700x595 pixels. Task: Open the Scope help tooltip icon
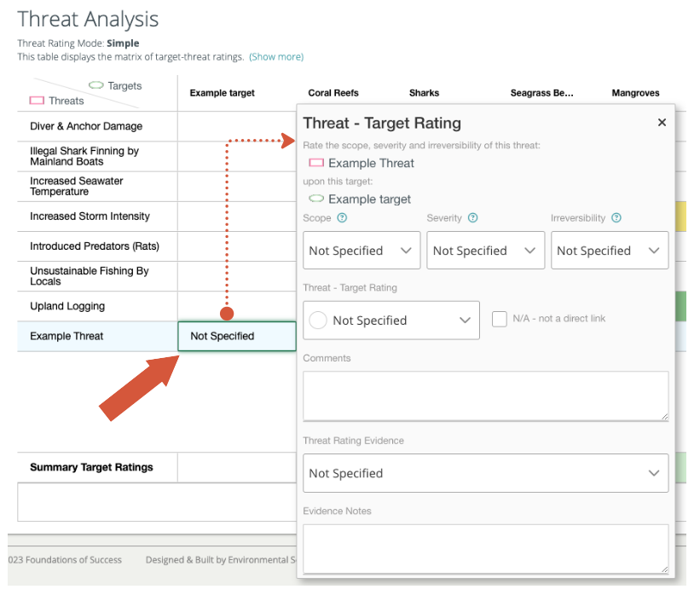pyautogui.click(x=343, y=218)
